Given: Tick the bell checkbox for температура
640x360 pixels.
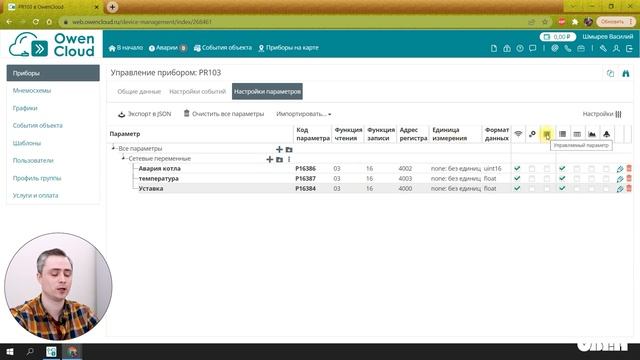Looking at the screenshot, I should pyautogui.click(x=606, y=179).
